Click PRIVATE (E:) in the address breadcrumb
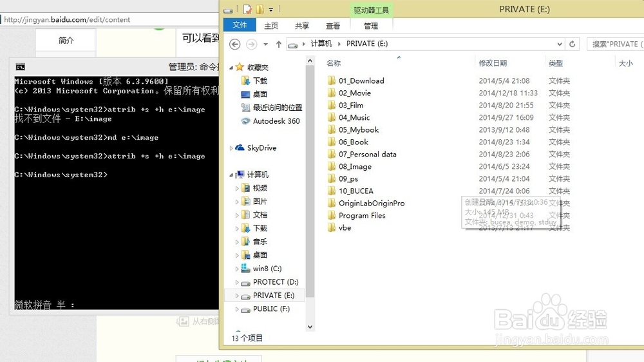The image size is (644, 362). (367, 44)
